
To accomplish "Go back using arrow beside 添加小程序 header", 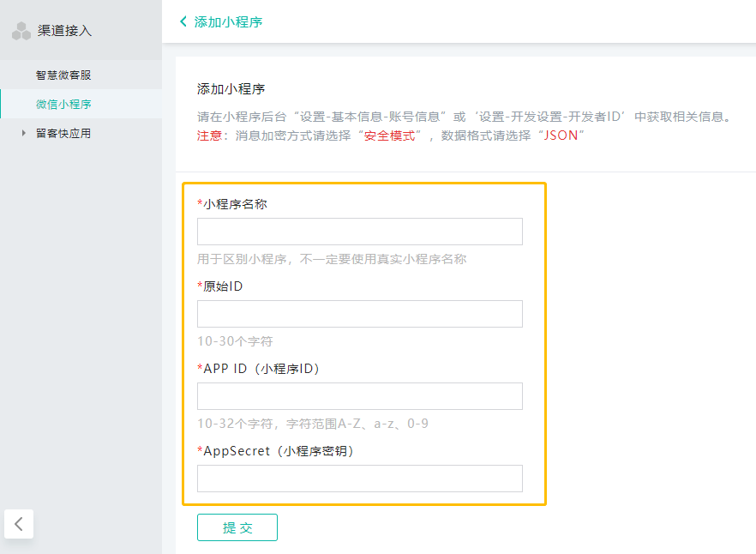I will coord(183,21).
